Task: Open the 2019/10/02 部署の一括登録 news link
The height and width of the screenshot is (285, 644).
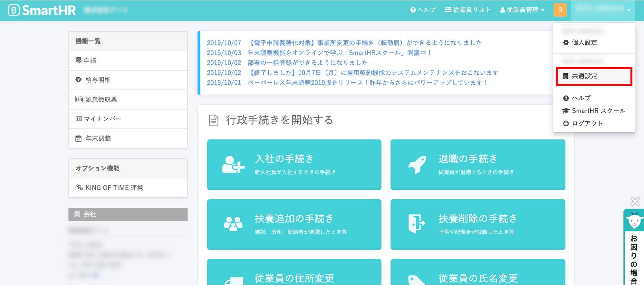Action: pyautogui.click(x=308, y=62)
